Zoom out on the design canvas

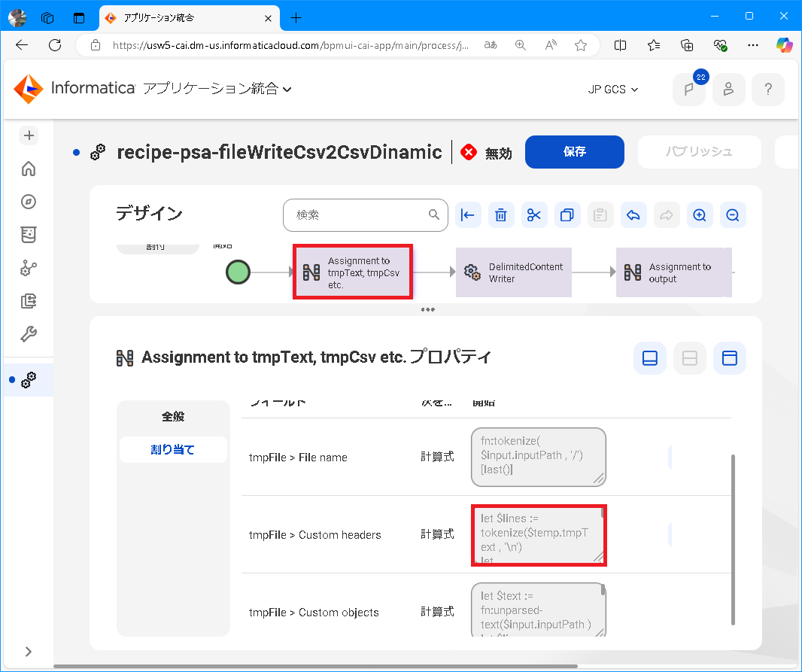tap(733, 215)
